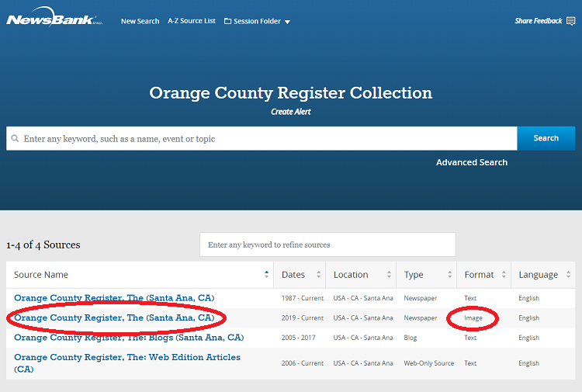Click the '1-4 of 4 Sources' count text
The image size is (582, 392).
pos(43,245)
